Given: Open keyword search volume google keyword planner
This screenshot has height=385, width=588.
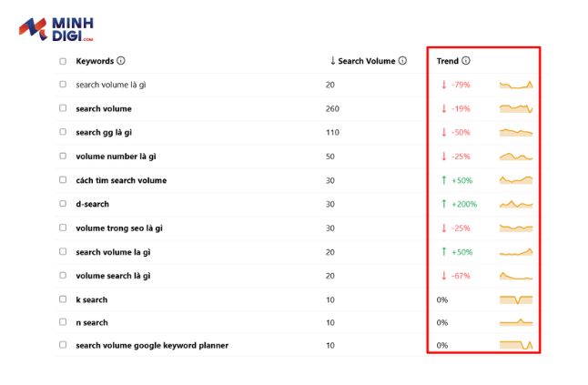Looking at the screenshot, I should pyautogui.click(x=152, y=345).
